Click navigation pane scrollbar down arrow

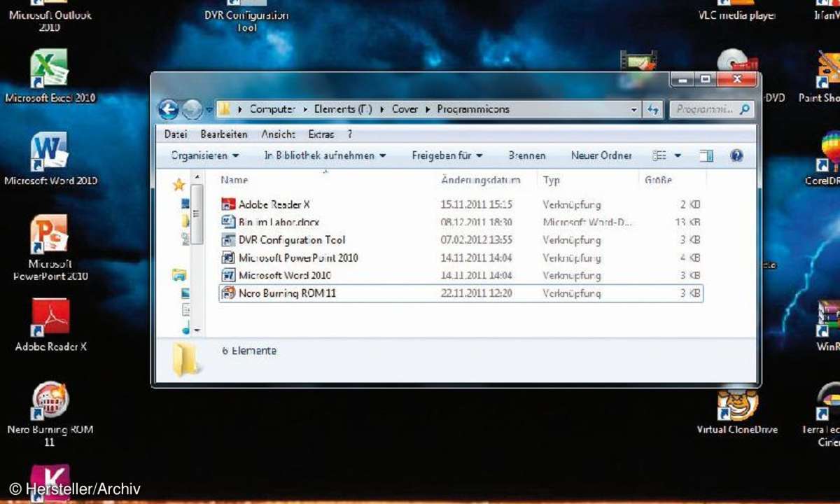point(197,329)
